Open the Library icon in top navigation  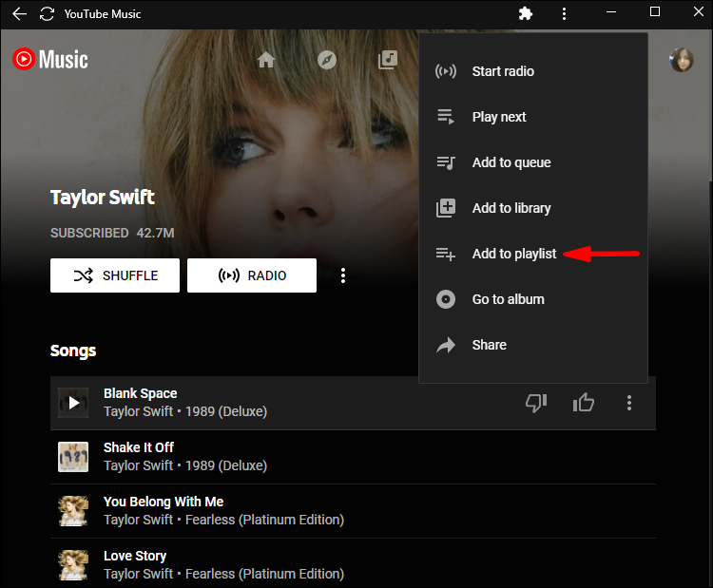pyautogui.click(x=387, y=60)
